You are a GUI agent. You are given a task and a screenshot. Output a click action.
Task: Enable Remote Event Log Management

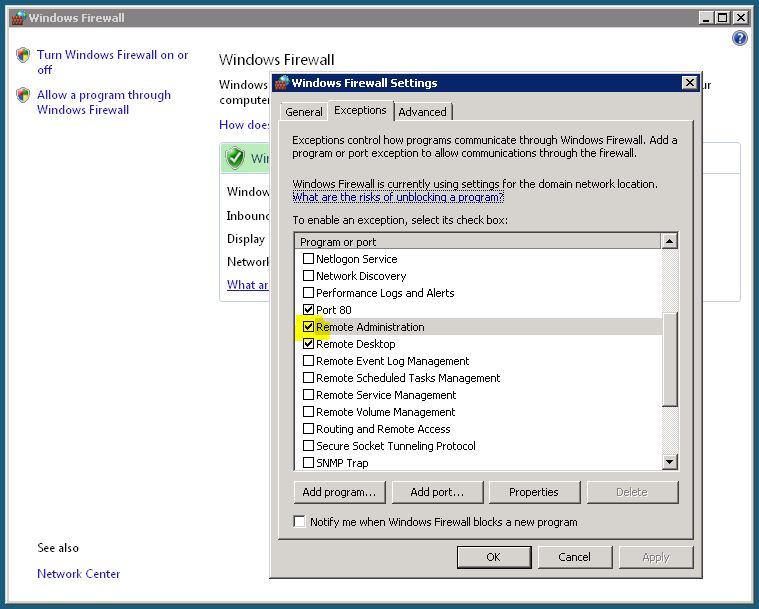click(308, 361)
